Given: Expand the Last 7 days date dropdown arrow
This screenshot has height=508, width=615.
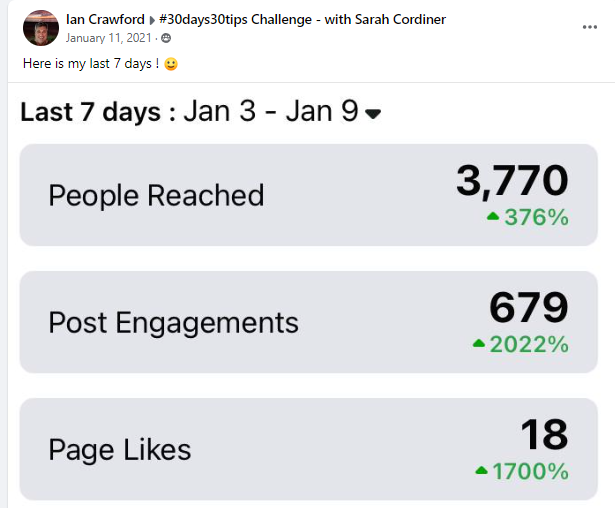Looking at the screenshot, I should [x=373, y=114].
